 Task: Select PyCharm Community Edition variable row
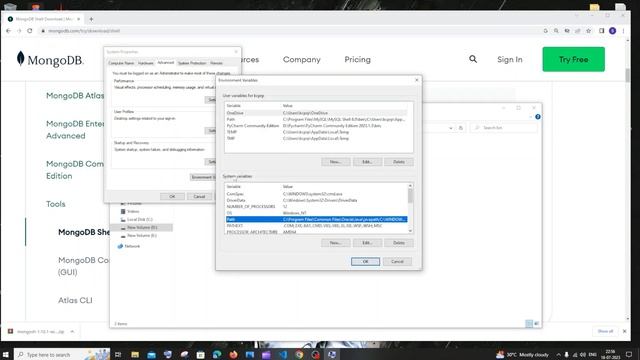point(316,126)
